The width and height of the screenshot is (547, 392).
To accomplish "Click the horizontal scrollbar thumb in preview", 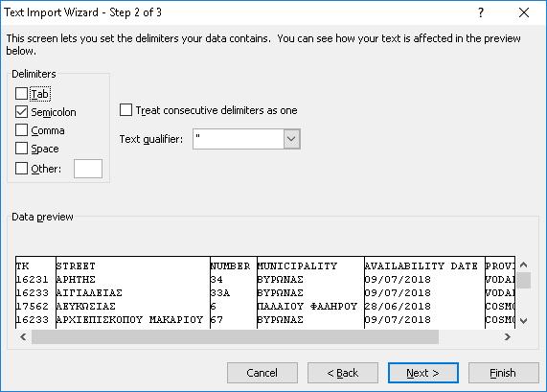I will pyautogui.click(x=235, y=336).
